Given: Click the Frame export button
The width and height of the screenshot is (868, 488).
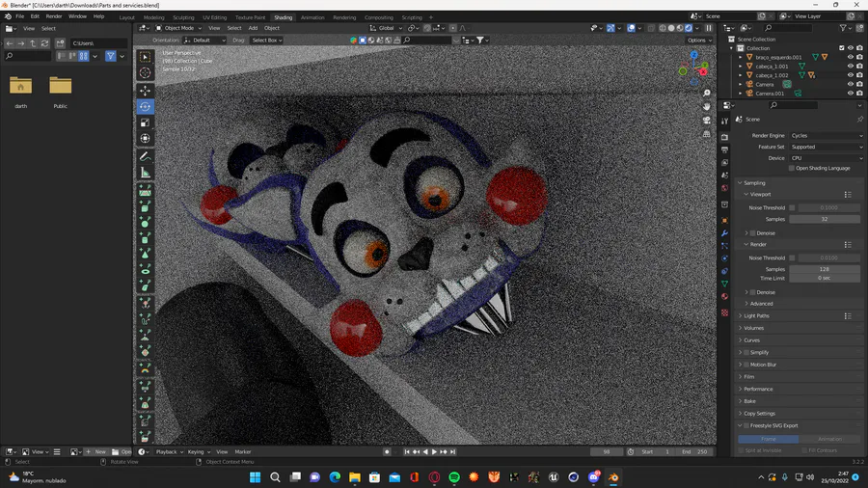Looking at the screenshot, I should (769, 439).
